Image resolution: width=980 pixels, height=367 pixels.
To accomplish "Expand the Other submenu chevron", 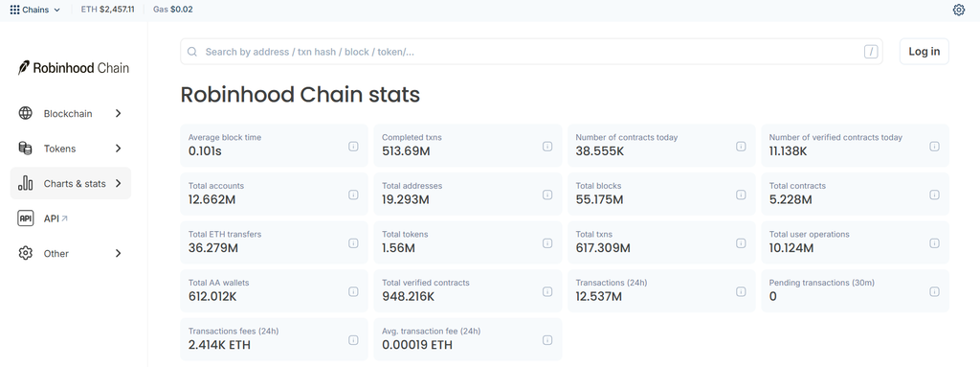I will coord(118,254).
